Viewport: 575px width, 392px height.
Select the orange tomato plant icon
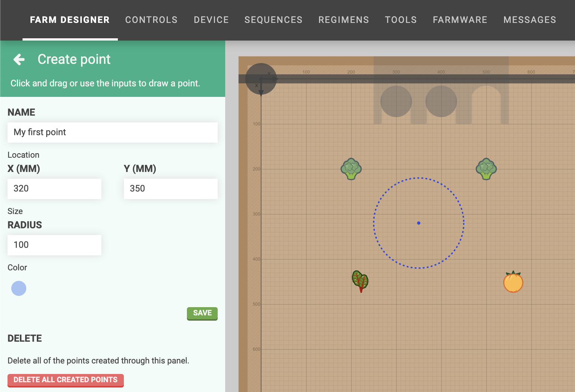[513, 282]
